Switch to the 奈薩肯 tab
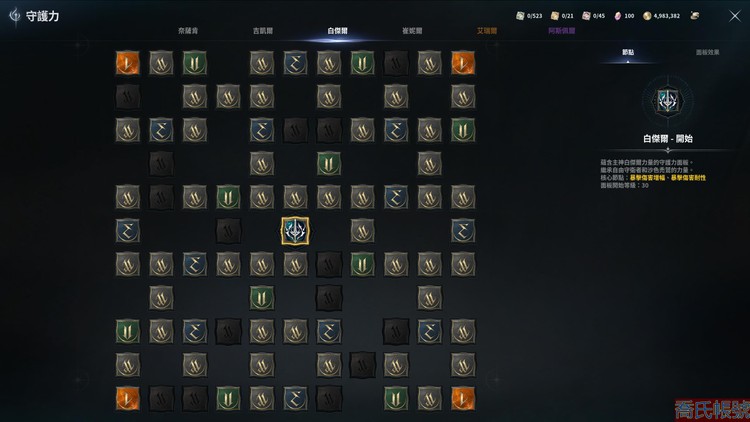Screen dimensions: 750x422 [188, 31]
